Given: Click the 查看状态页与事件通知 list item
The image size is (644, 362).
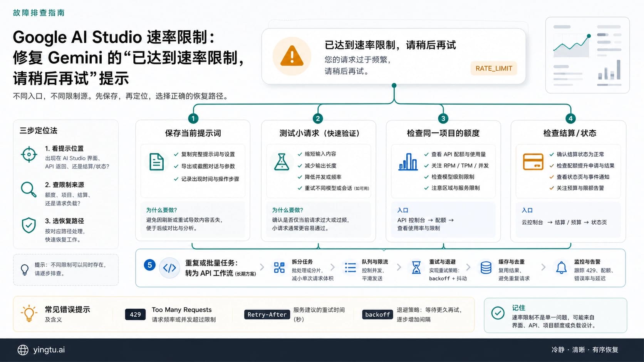Looking at the screenshot, I should coord(583,177).
